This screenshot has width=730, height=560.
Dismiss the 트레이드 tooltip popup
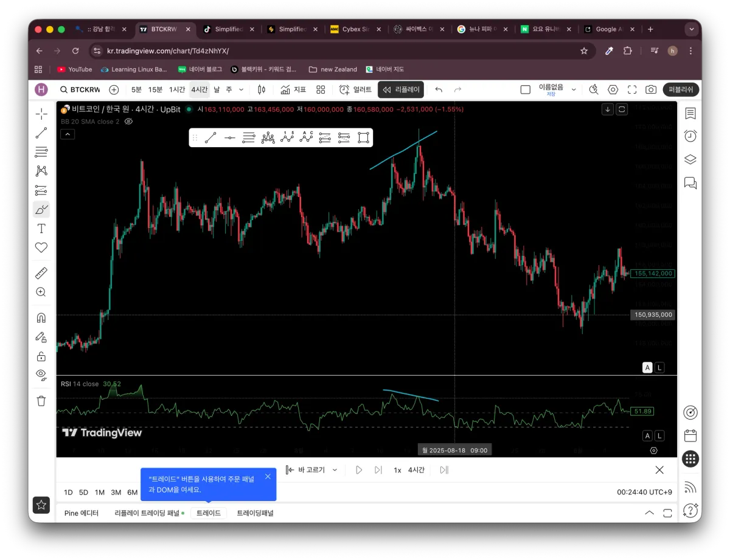pos(268,477)
